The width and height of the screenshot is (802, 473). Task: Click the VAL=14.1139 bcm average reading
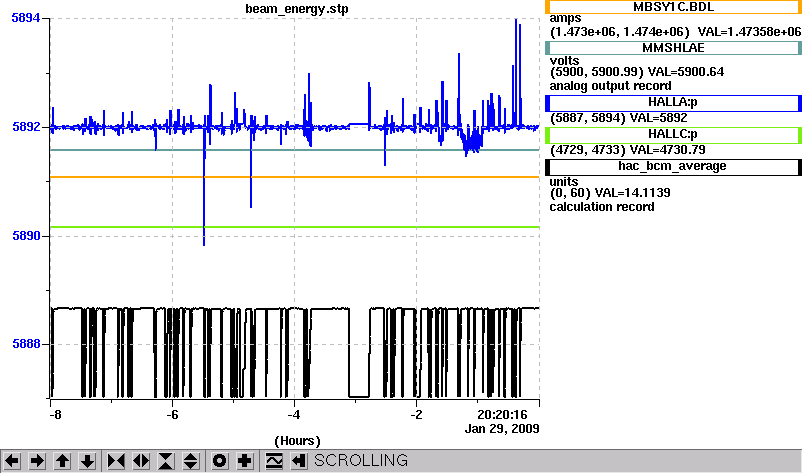pos(632,193)
